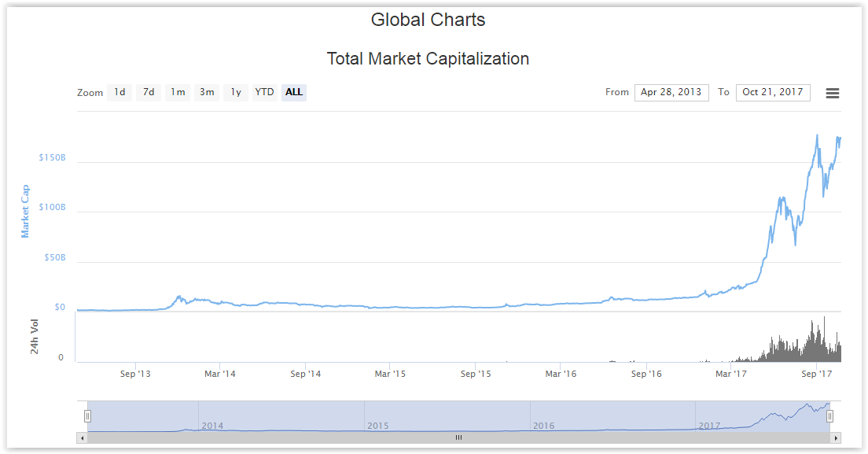Click the From date field
The width and height of the screenshot is (868, 454).
pyautogui.click(x=671, y=92)
